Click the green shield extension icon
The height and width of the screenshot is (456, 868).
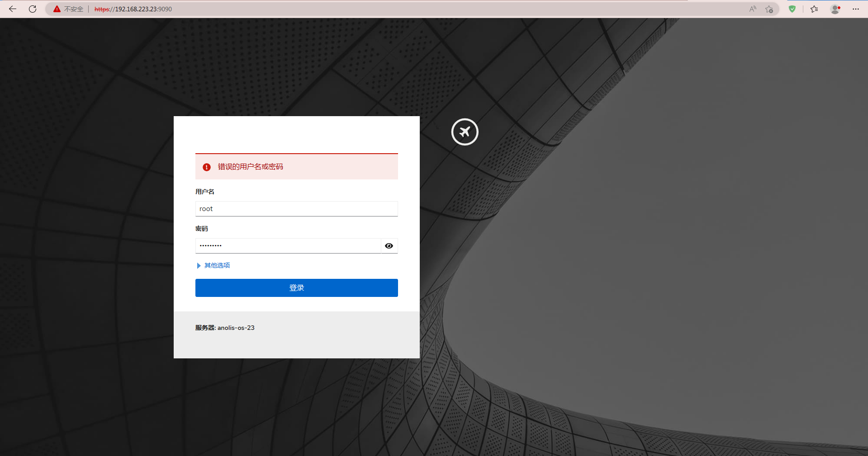point(792,9)
